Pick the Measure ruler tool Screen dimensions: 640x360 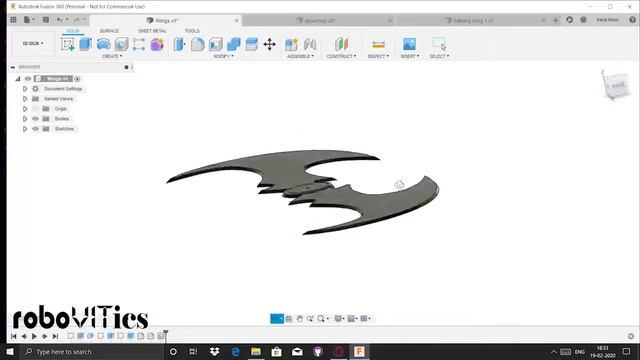click(x=378, y=44)
